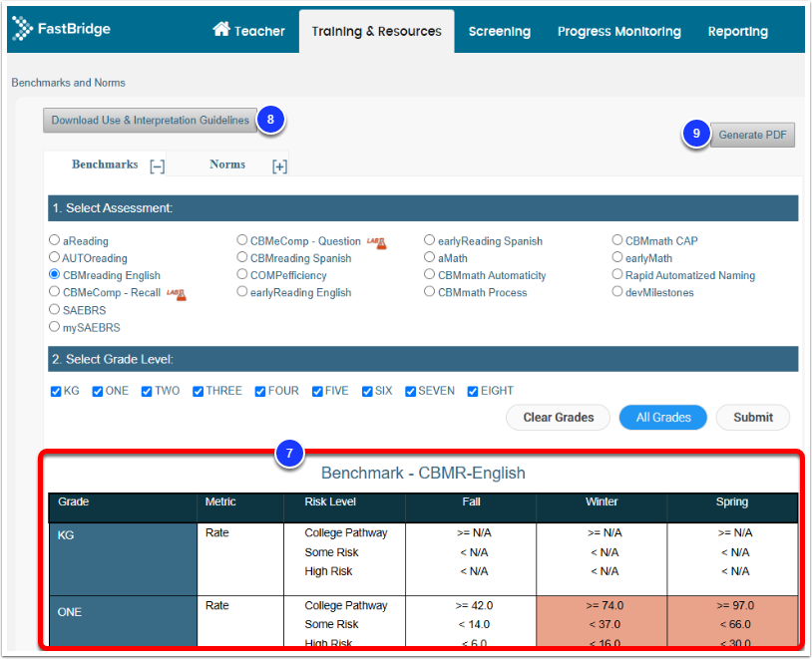Screen dimensions: 812x659
Task: Uncheck the ONE grade checkbox
Action: 98,392
